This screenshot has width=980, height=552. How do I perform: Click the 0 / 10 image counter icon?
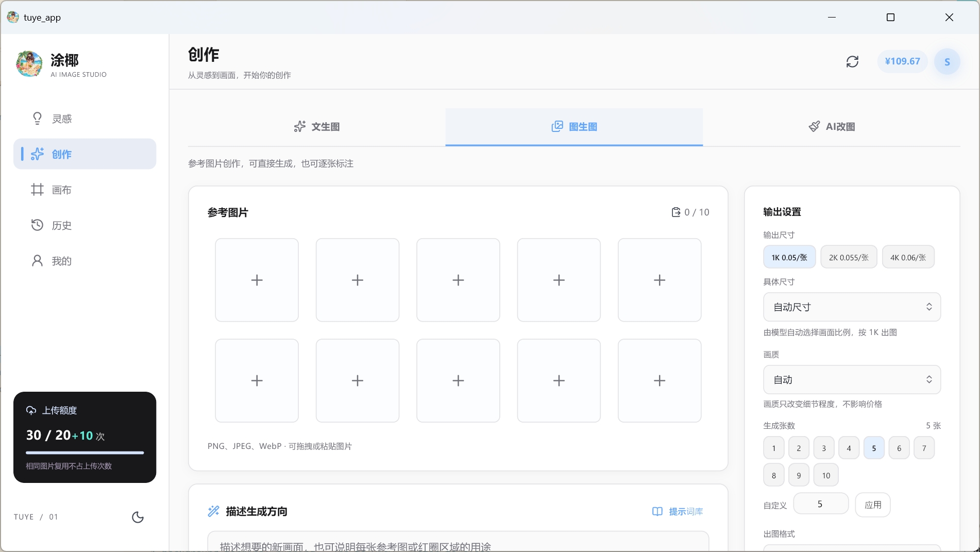[675, 212]
